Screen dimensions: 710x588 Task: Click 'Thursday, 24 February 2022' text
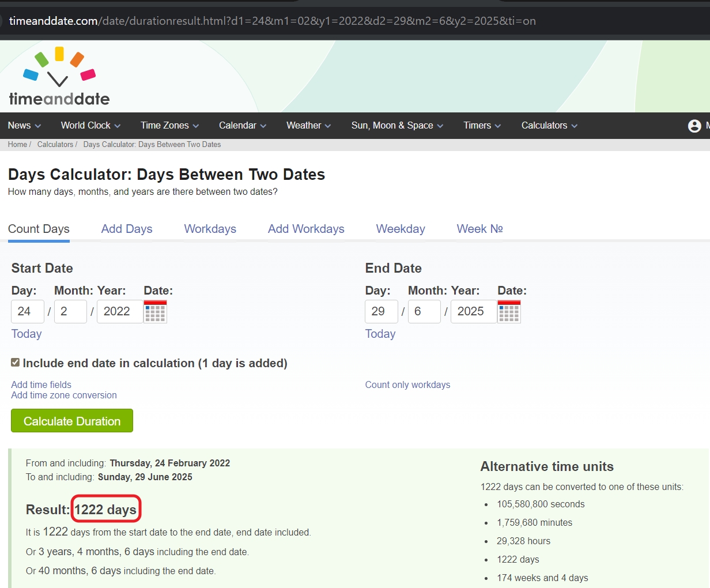(170, 463)
